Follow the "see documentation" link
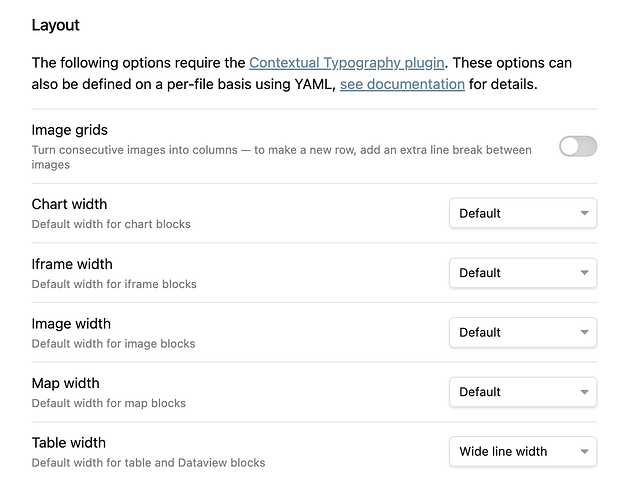 tap(402, 84)
